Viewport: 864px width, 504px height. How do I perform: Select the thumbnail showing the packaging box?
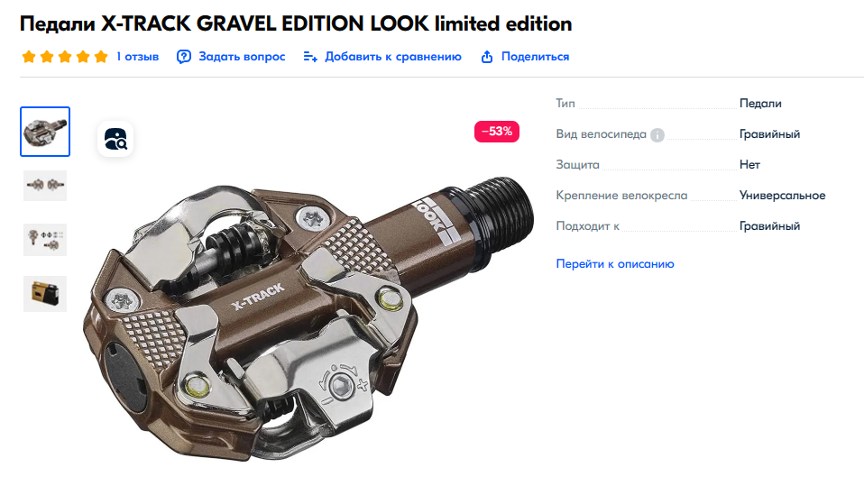[45, 294]
